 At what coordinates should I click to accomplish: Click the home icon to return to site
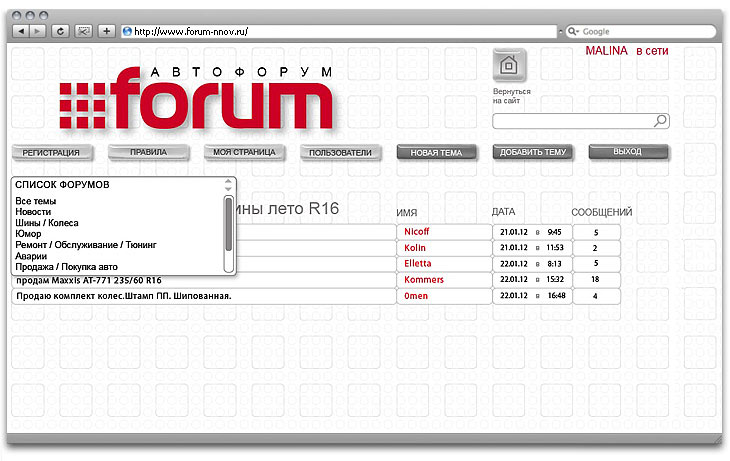click(x=509, y=65)
